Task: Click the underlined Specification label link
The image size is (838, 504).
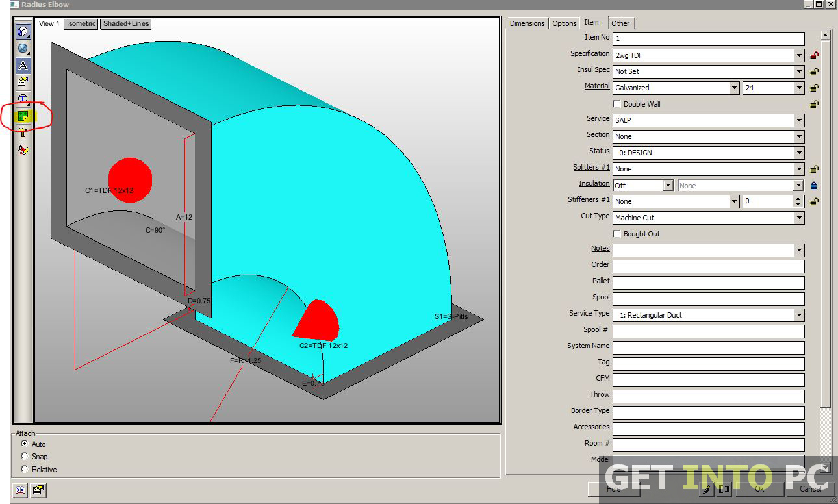Action: point(590,54)
